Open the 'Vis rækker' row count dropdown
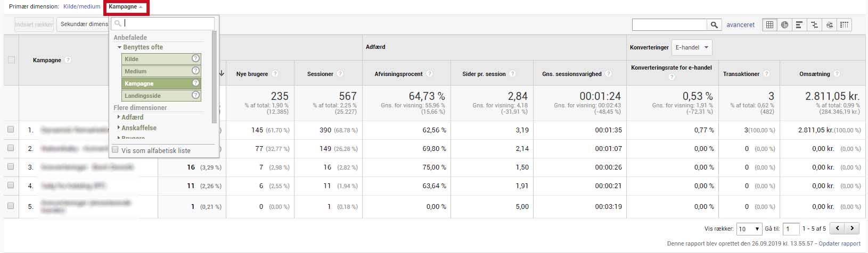 click(x=749, y=229)
